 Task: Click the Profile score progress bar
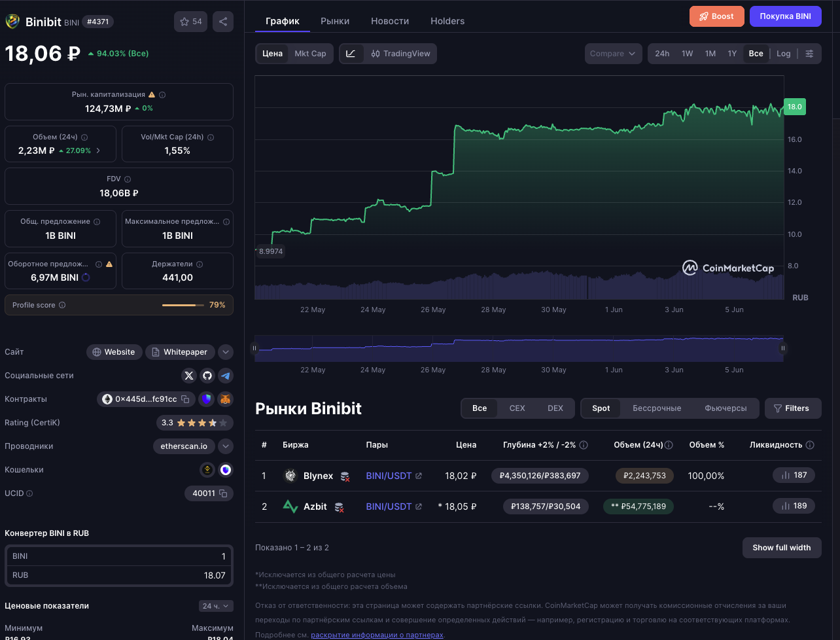click(183, 305)
